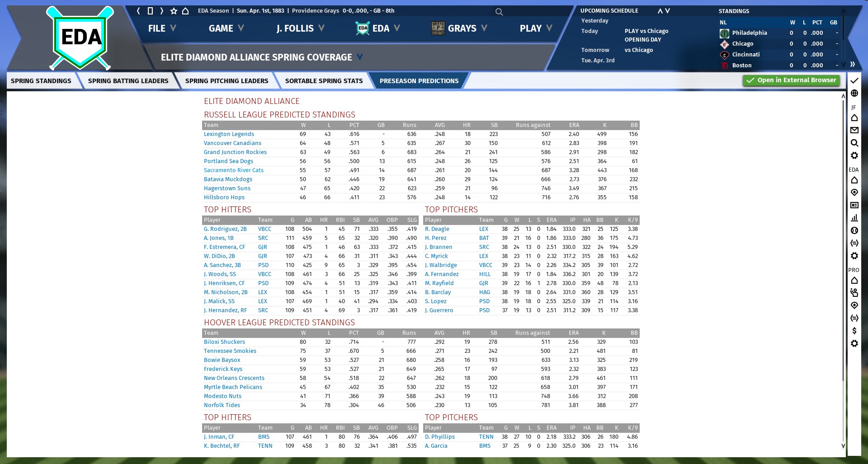868x464 pixels.
Task: Click the home icon in the top bar
Action: pyautogui.click(x=185, y=11)
